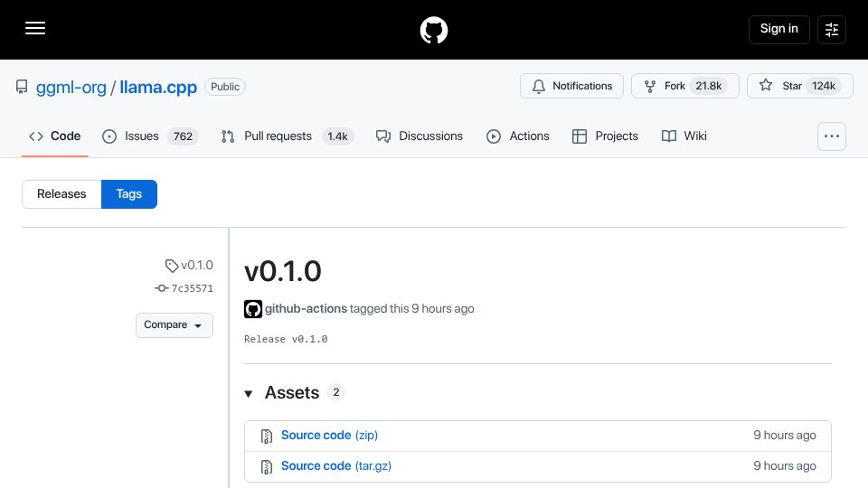Screen dimensions: 868x488
Task: Click the Public visibility badge
Action: [x=225, y=87]
